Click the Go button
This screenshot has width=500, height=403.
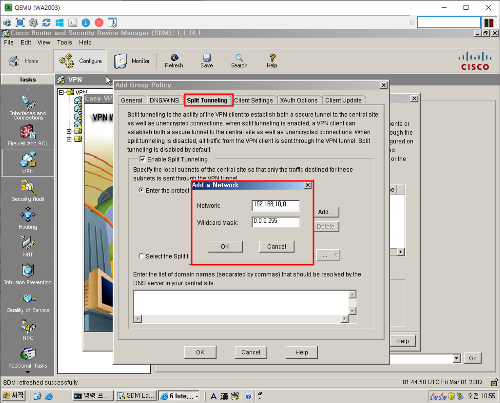(473, 358)
